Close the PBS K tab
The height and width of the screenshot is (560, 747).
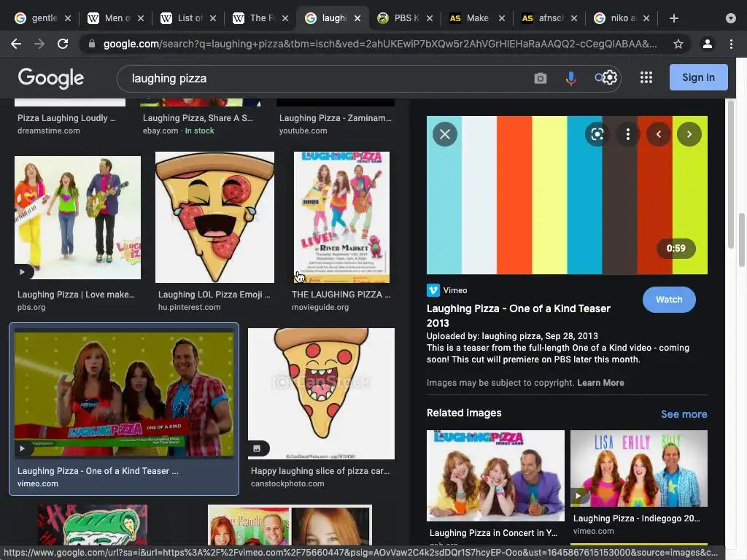click(429, 18)
